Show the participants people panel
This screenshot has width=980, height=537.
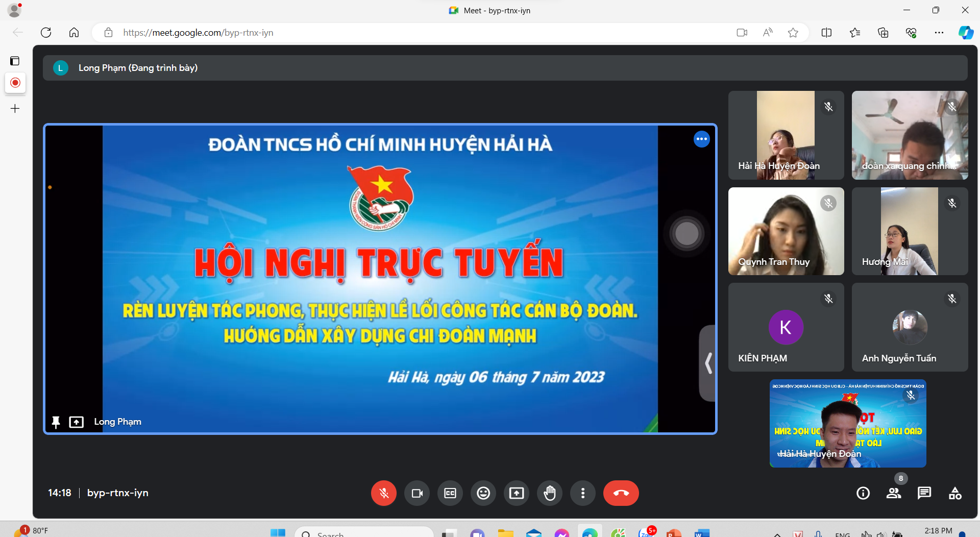click(894, 493)
